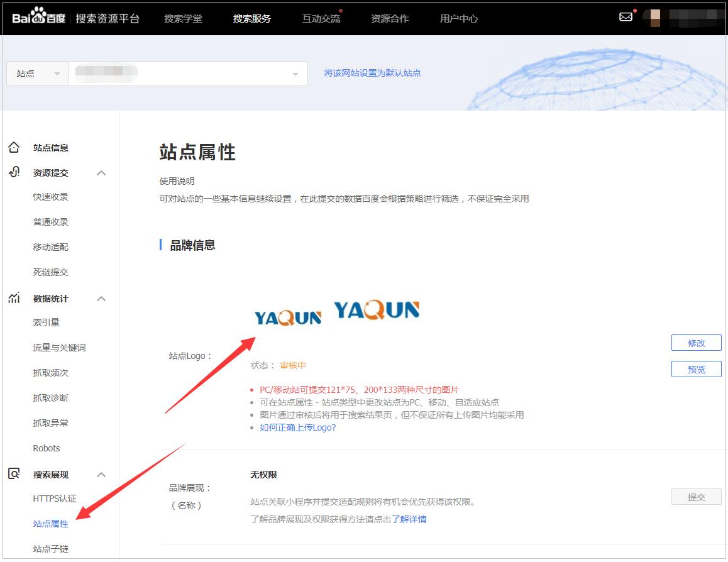Open 搜索学堂 in top navigation

183,18
